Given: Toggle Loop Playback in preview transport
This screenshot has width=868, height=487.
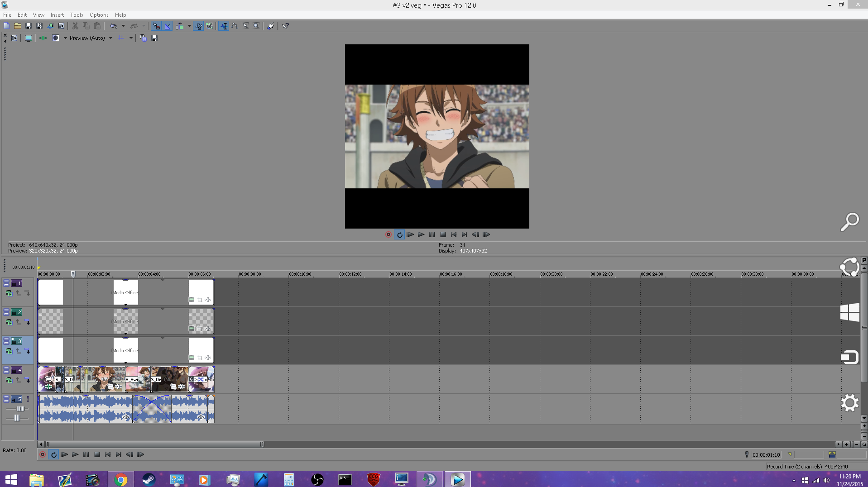Looking at the screenshot, I should 399,234.
